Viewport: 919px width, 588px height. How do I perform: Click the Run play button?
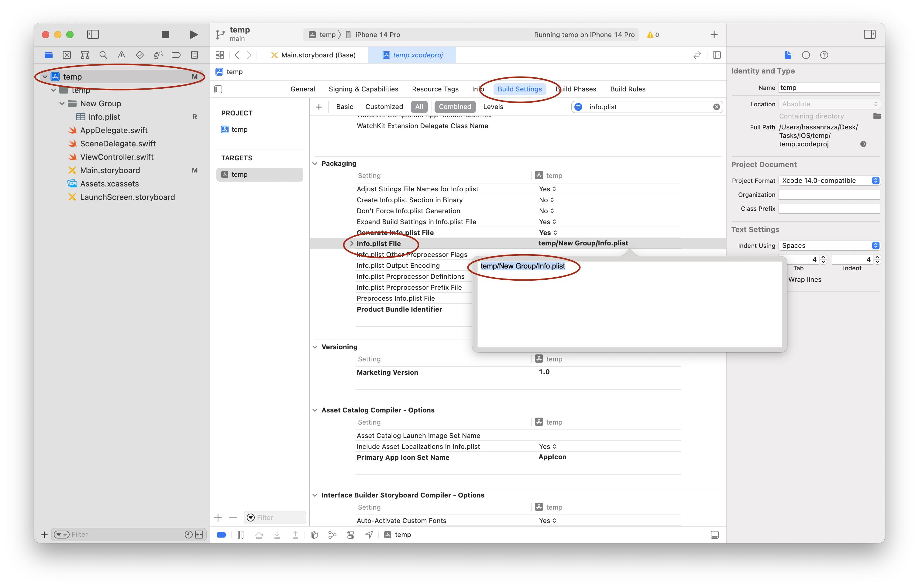193,35
